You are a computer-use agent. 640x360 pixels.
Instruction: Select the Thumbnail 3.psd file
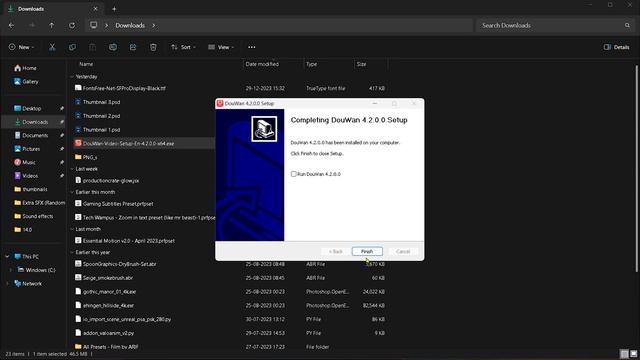tap(101, 102)
